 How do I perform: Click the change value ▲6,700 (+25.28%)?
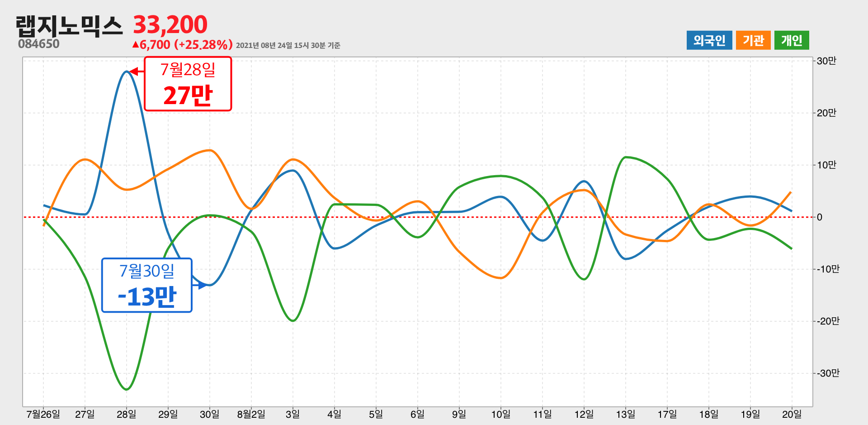182,44
